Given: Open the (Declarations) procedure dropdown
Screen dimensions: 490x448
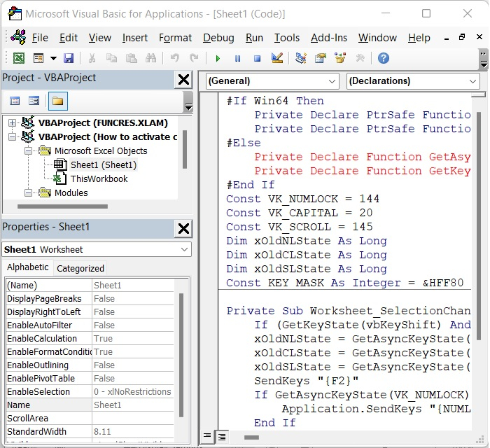Looking at the screenshot, I should (x=413, y=81).
